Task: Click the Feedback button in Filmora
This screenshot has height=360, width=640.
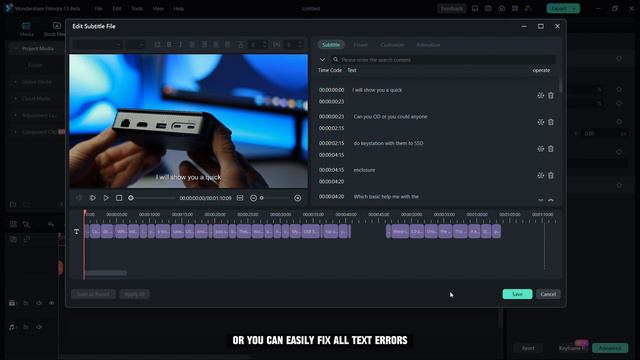Action: [x=451, y=9]
